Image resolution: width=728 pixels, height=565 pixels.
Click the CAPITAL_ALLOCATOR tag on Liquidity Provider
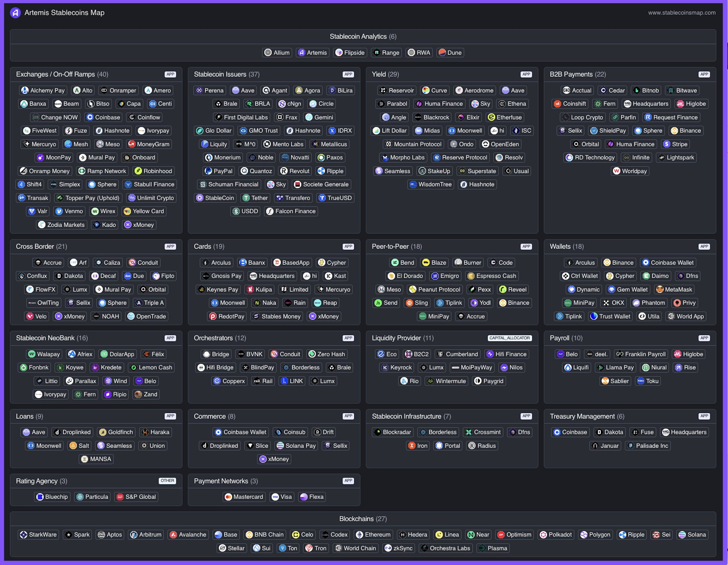tap(510, 338)
